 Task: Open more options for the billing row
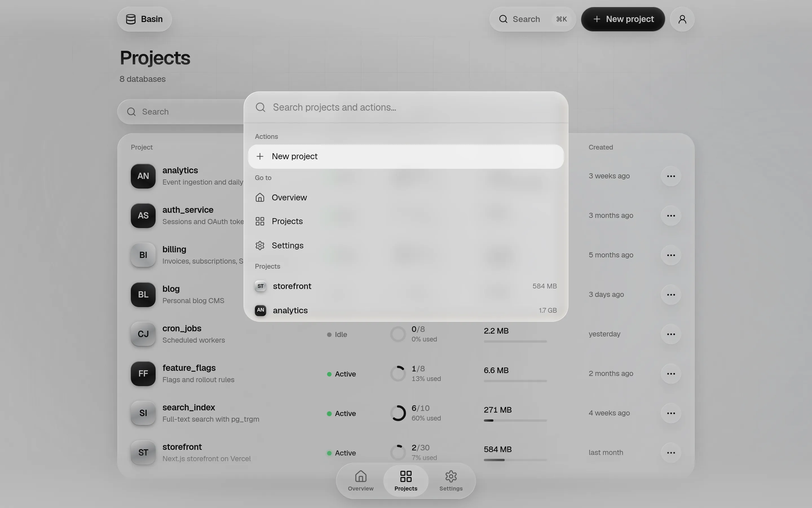coord(671,255)
